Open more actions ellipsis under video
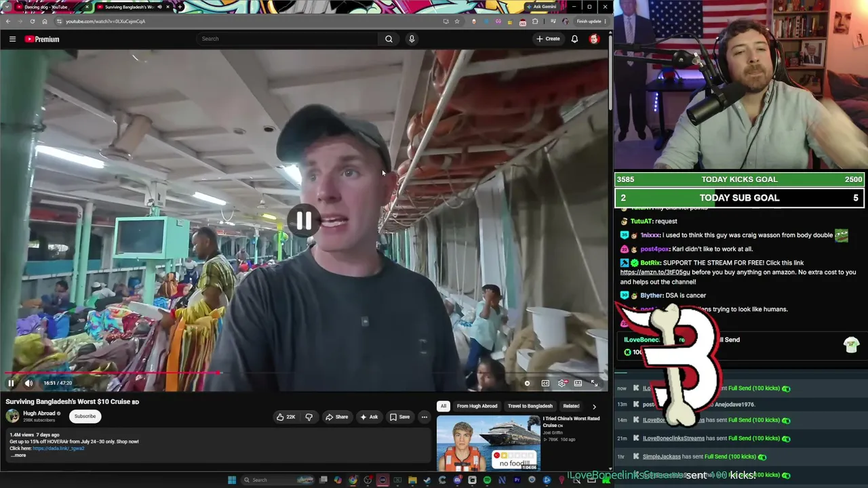868x488 pixels. [x=424, y=417]
